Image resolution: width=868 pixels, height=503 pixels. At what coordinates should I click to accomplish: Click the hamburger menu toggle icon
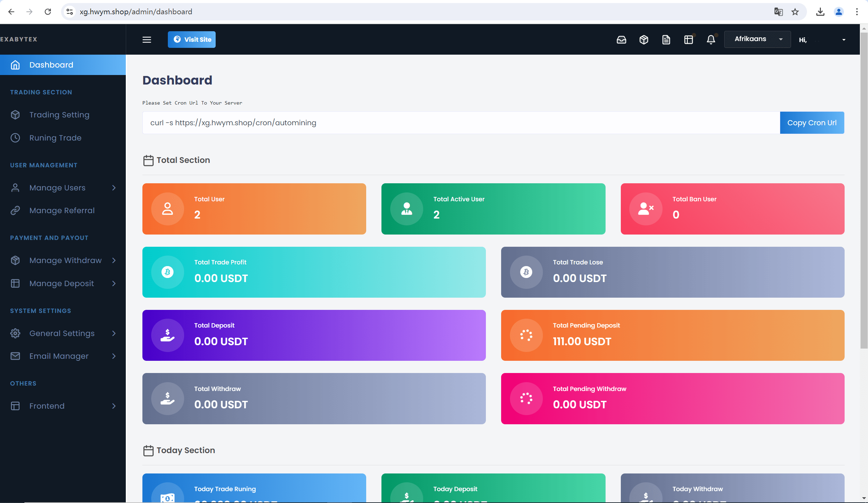pos(147,39)
